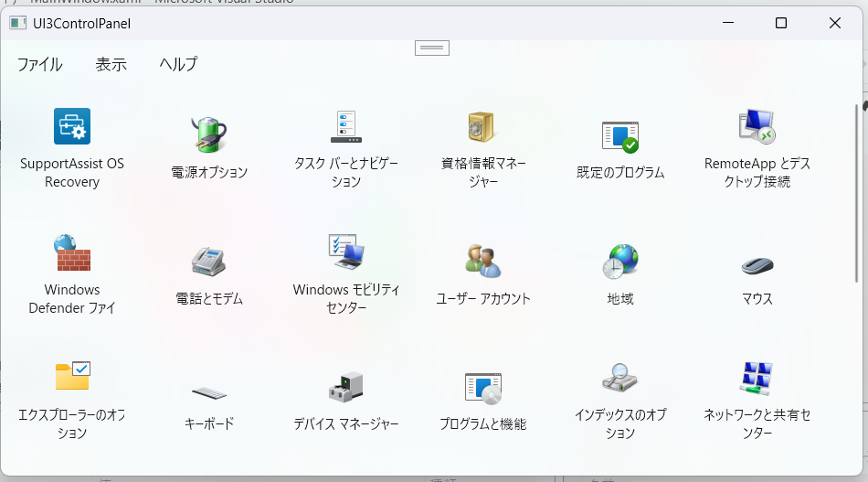Open the ヘルプ menu
The width and height of the screenshot is (868, 482).
[x=178, y=64]
